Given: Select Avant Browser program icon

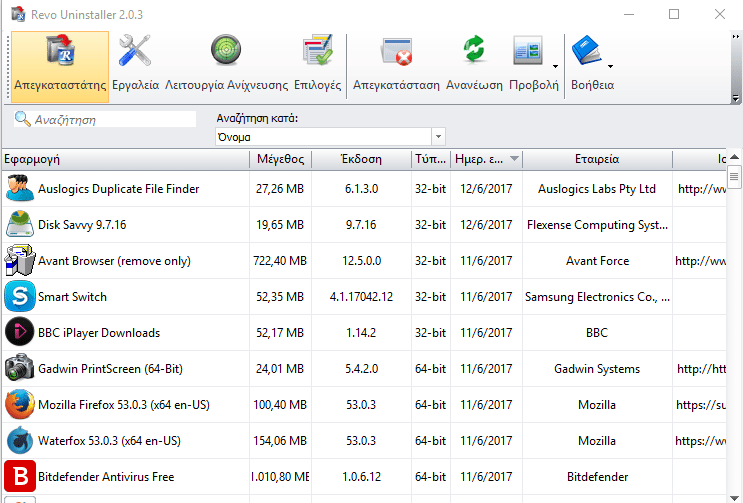Looking at the screenshot, I should pos(19,260).
